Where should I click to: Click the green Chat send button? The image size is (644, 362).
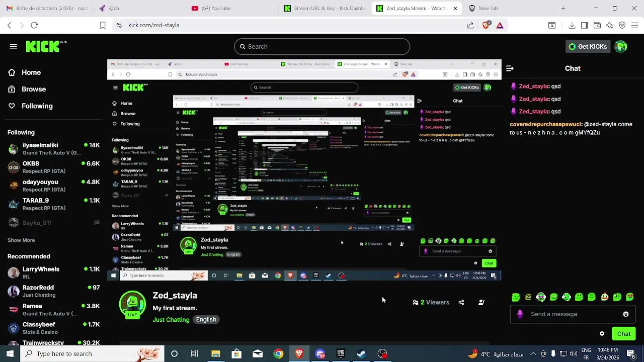pyautogui.click(x=623, y=334)
